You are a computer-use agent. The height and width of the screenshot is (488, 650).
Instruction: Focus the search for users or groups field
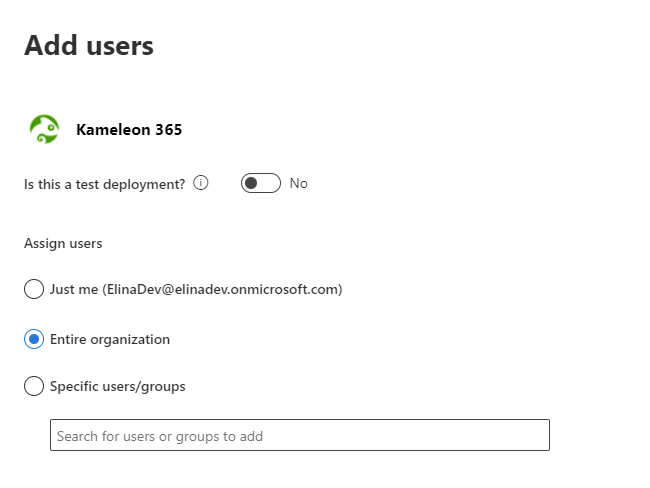[299, 436]
